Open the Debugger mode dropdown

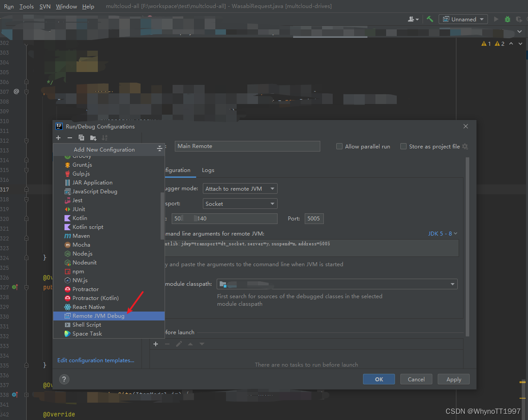tap(240, 189)
